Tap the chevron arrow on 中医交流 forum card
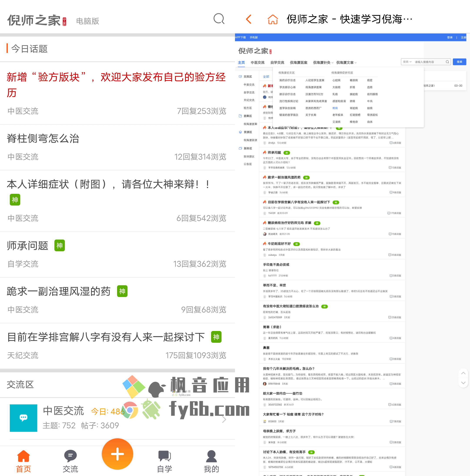Screen dimensions: 470x476 pyautogui.click(x=224, y=419)
